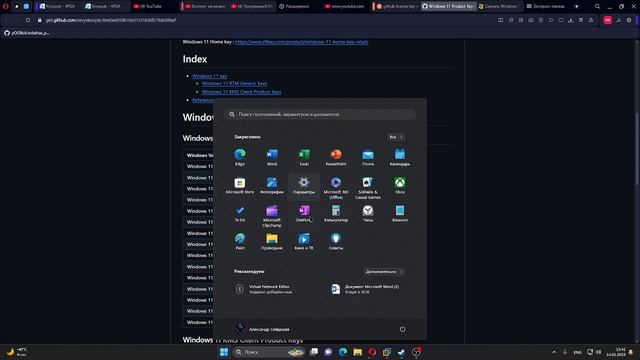
Task: Open recommended Microsoft Word document
Action: (x=365, y=289)
